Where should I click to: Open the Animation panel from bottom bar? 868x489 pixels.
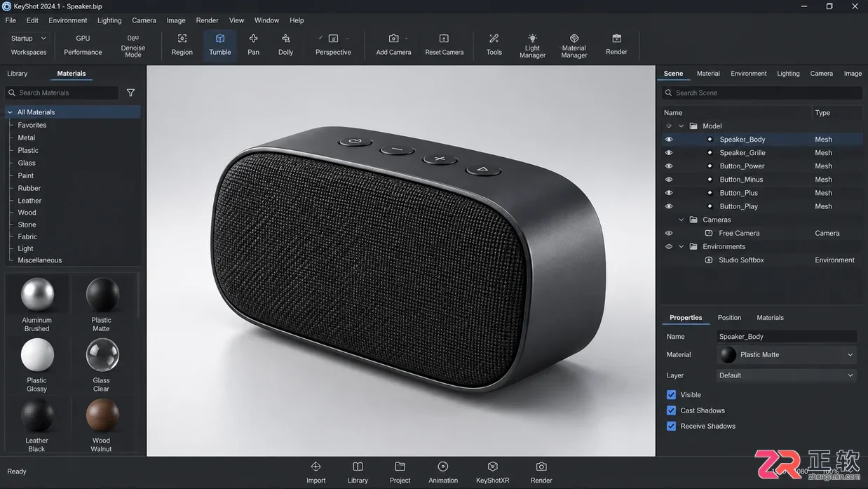[443, 472]
